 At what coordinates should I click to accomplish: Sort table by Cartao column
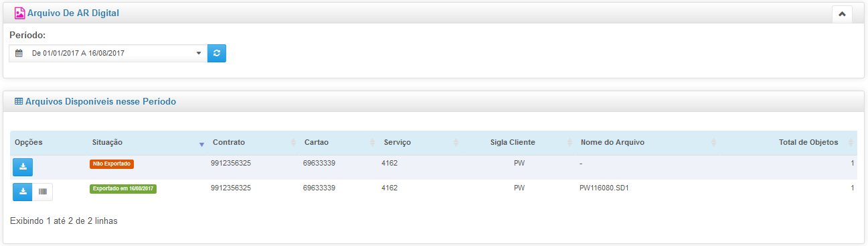coord(339,143)
